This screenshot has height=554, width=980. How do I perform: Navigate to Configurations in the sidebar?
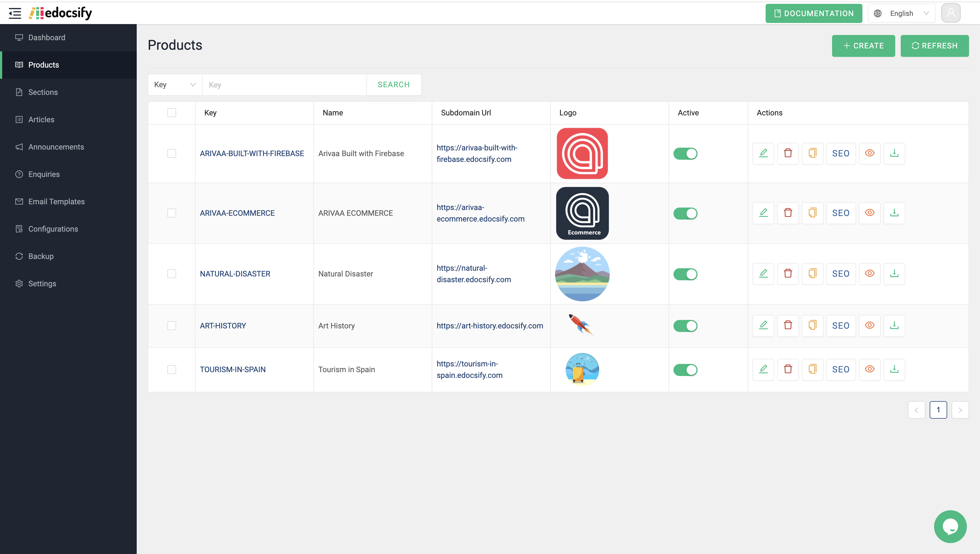point(53,229)
